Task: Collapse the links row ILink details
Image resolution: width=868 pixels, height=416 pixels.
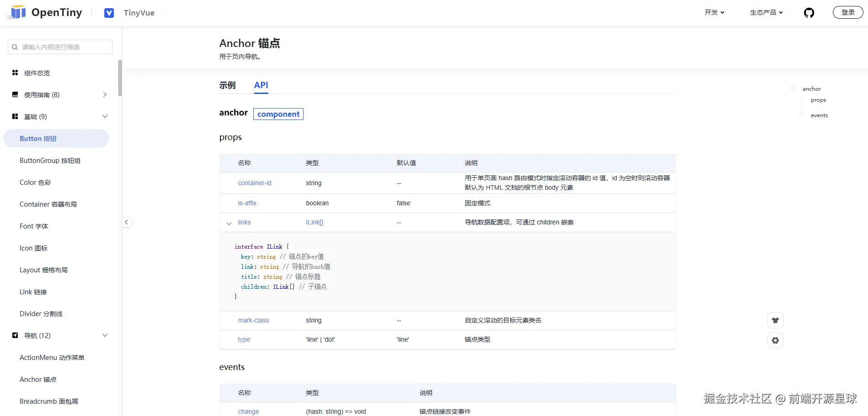Action: click(229, 223)
